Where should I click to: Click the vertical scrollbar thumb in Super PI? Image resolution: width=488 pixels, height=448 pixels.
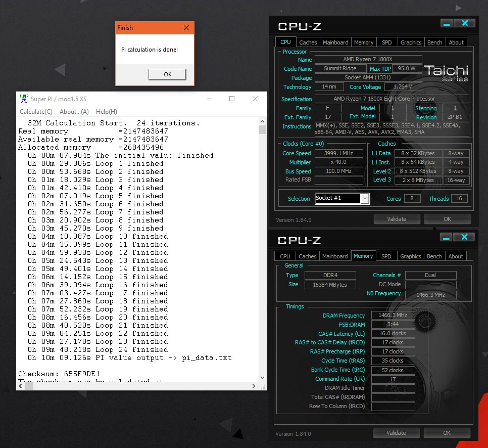[262, 129]
